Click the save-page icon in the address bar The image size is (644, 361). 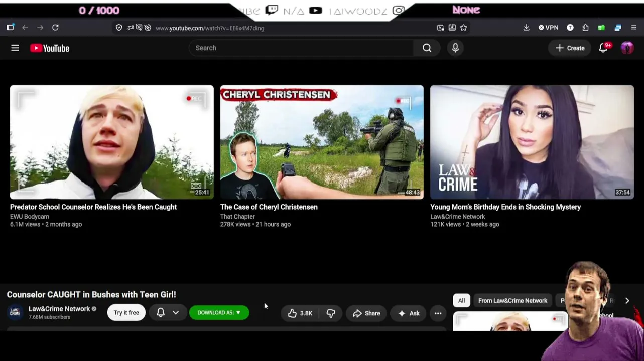pos(452,28)
